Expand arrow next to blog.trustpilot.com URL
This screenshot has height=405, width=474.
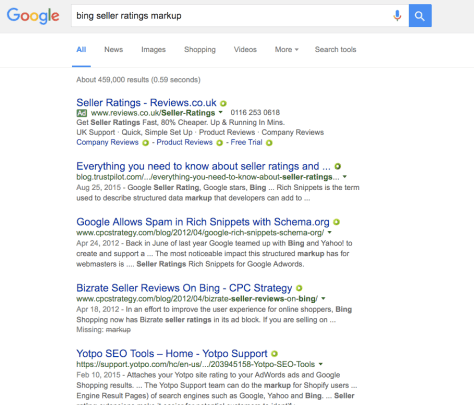pyautogui.click(x=345, y=177)
